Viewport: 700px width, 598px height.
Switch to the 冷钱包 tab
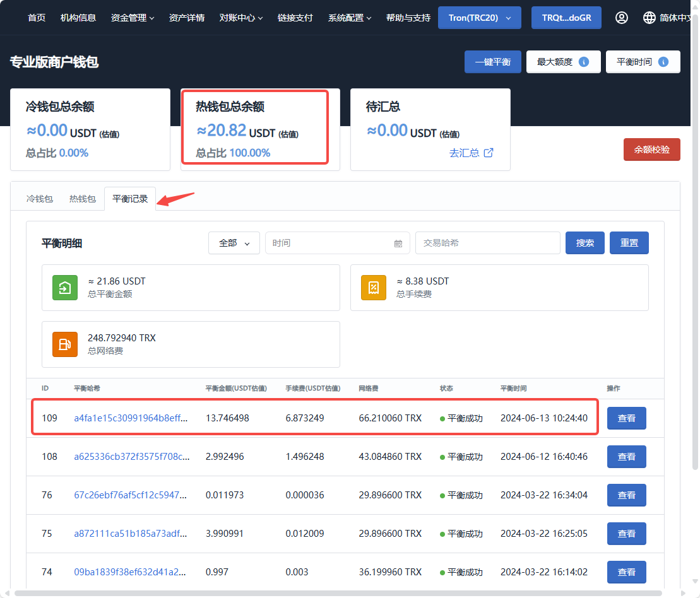click(x=40, y=199)
